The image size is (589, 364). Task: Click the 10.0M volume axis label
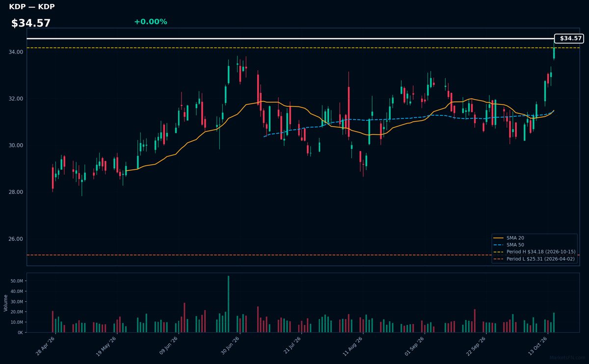pos(17,322)
